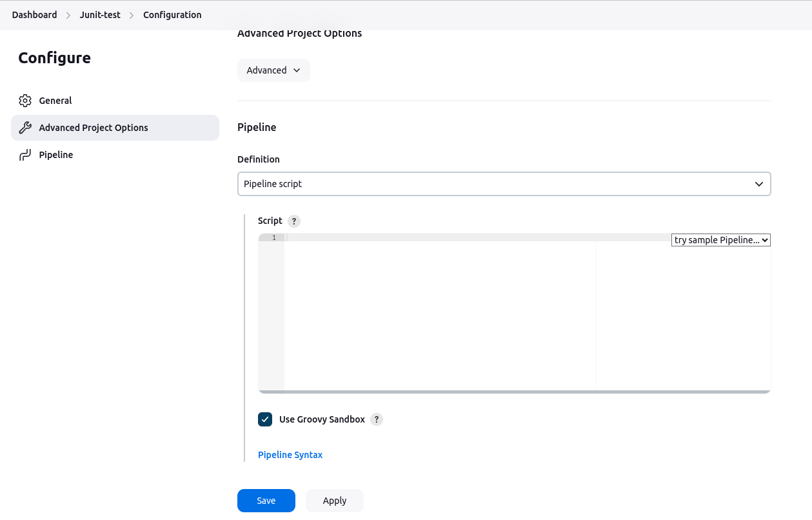Jump to Pipeline section in sidebar
The height and width of the screenshot is (520, 812).
(56, 155)
